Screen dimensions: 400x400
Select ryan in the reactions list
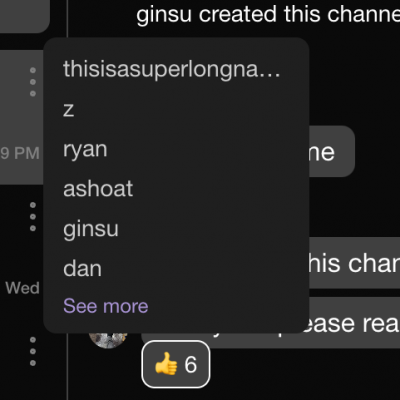[x=85, y=150]
